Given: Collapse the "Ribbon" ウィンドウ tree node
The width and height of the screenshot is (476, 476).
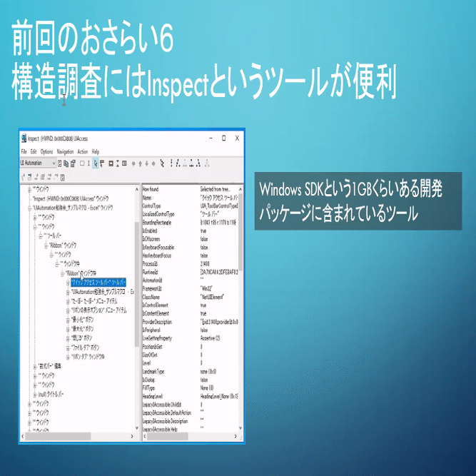Looking at the screenshot, I should pos(46,245).
